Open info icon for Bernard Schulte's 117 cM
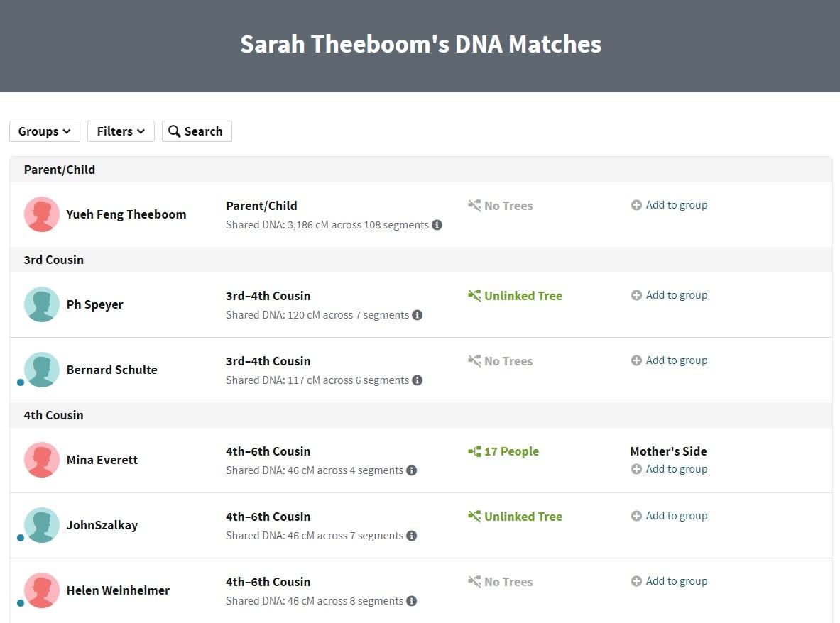 pos(418,380)
